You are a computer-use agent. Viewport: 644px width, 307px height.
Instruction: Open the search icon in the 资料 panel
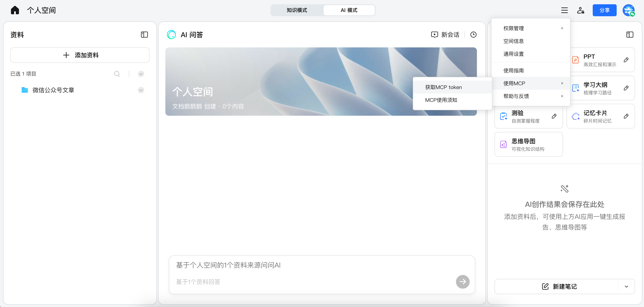(117, 74)
